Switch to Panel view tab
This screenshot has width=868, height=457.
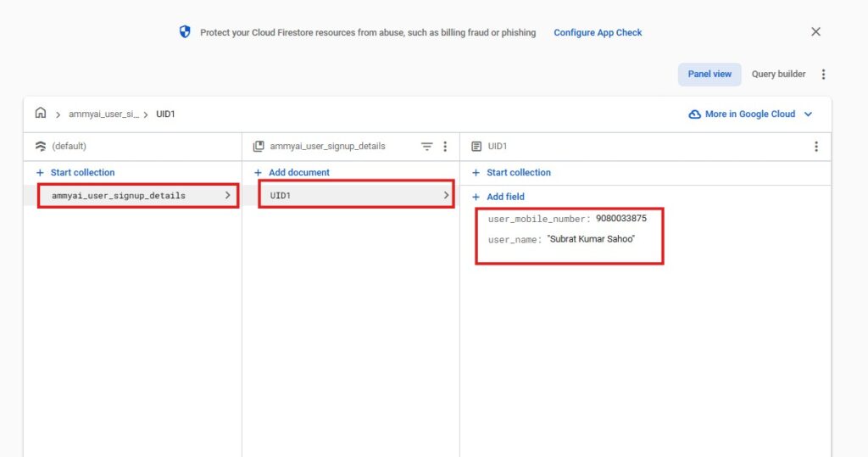(709, 75)
